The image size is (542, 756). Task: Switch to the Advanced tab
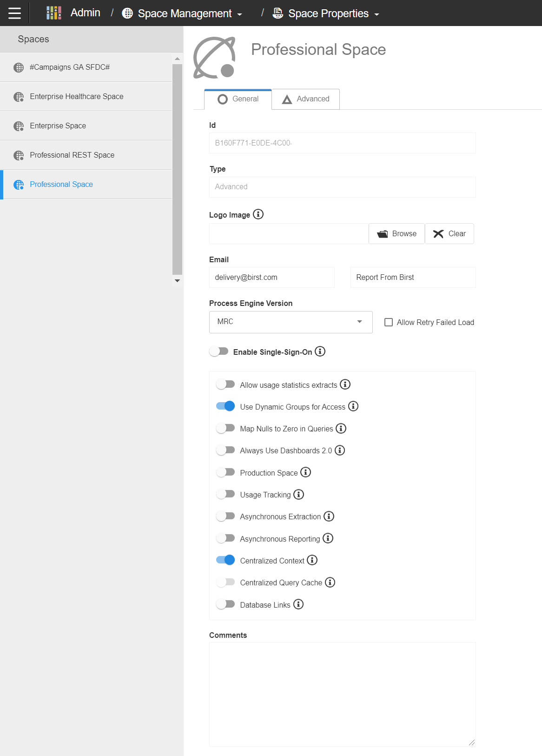pos(306,99)
